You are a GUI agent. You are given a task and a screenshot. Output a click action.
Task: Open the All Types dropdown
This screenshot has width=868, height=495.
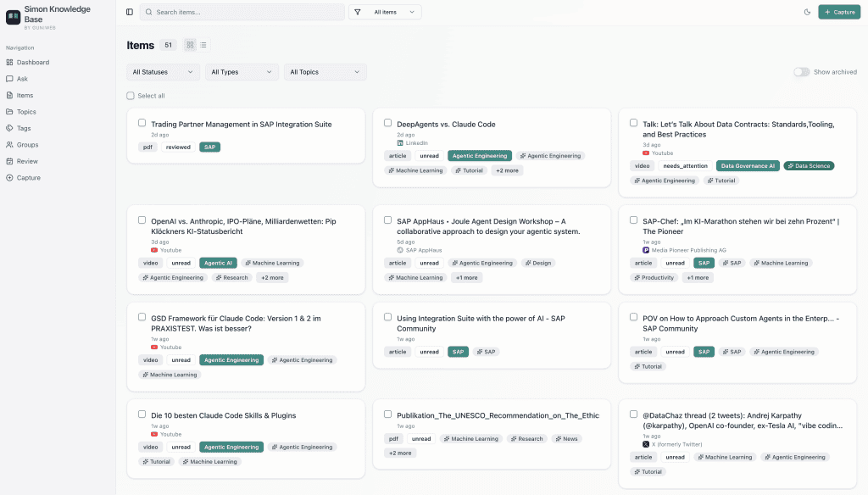point(242,72)
